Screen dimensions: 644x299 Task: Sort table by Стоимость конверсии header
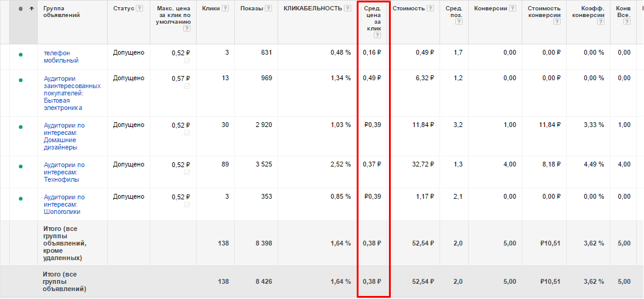coord(544,12)
